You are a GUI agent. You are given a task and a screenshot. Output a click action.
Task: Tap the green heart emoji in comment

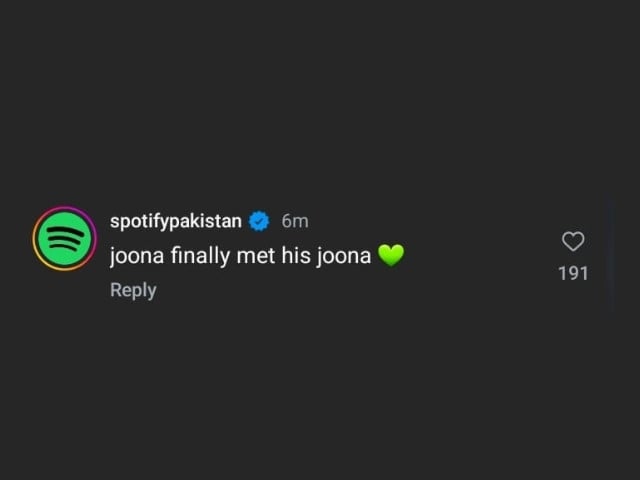(x=391, y=255)
